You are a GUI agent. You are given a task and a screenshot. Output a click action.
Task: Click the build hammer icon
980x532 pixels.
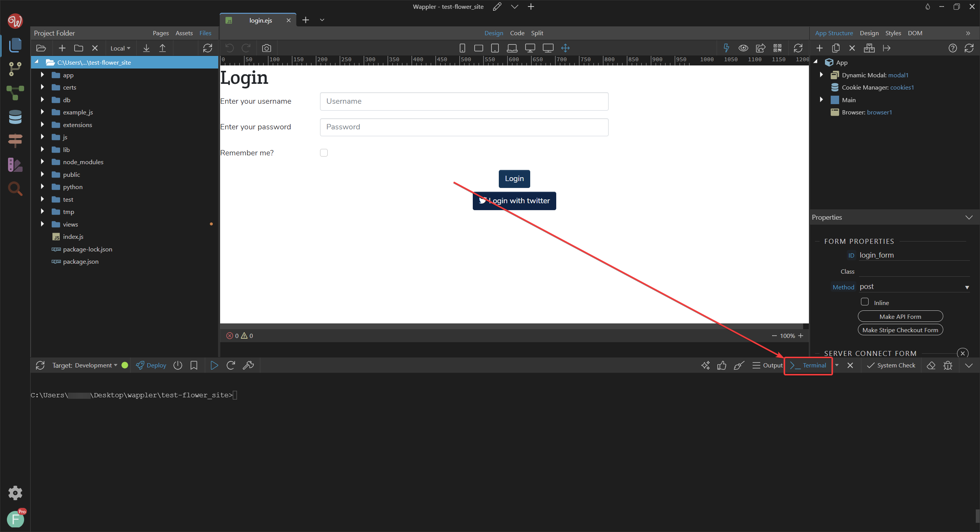[248, 365]
